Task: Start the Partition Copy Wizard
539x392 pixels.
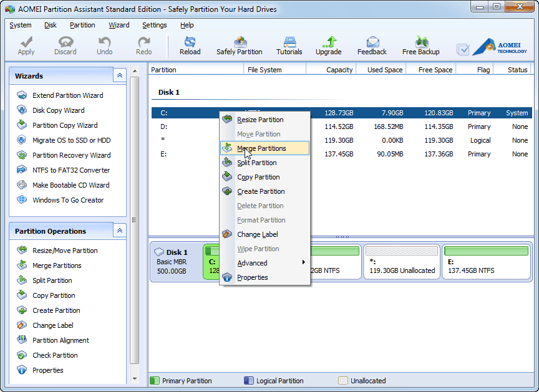Action: click(57, 125)
